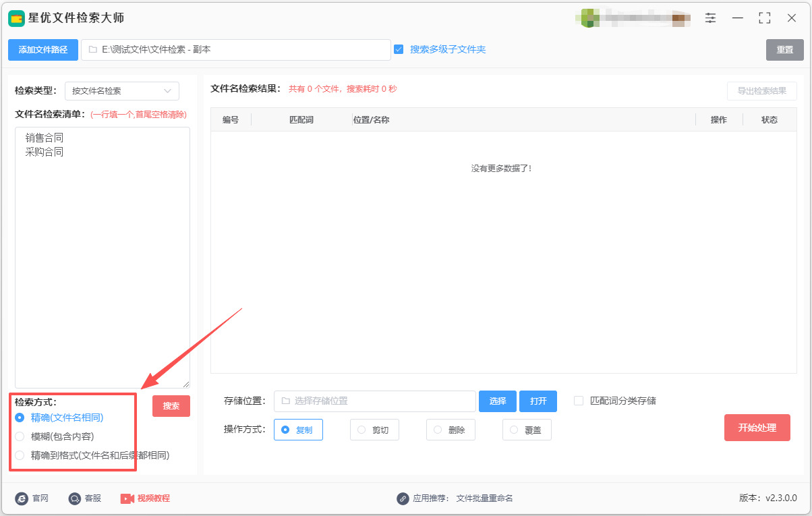Click into the 文件名检索清单 text area
812x516 pixels.
[x=103, y=258]
